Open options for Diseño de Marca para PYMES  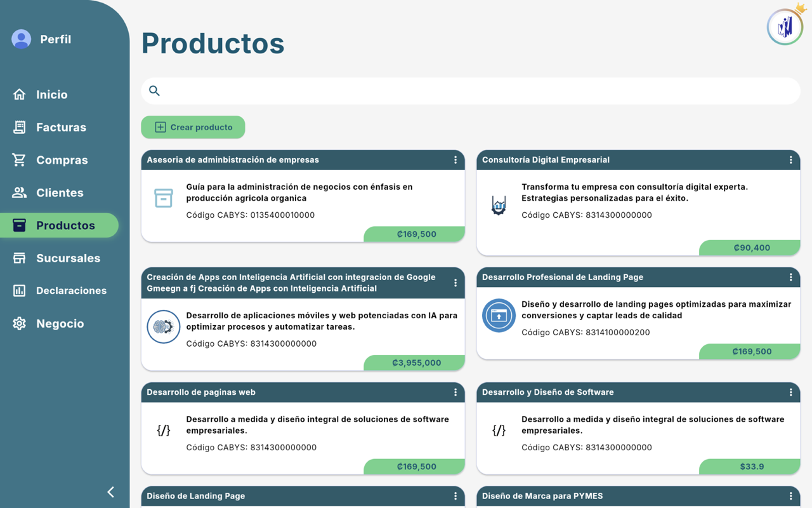pyautogui.click(x=790, y=496)
